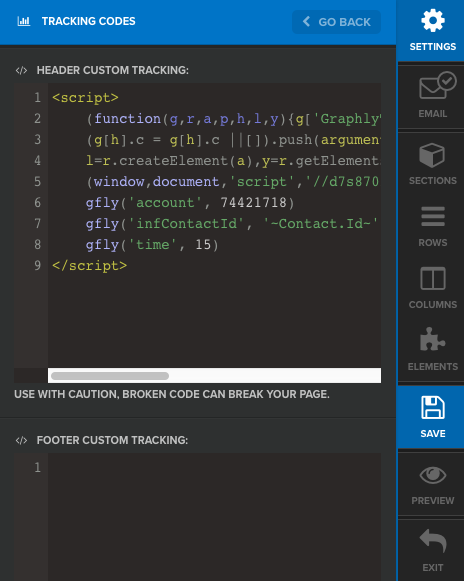The image size is (464, 581).
Task: Open the Email sidebar section
Action: point(432,97)
